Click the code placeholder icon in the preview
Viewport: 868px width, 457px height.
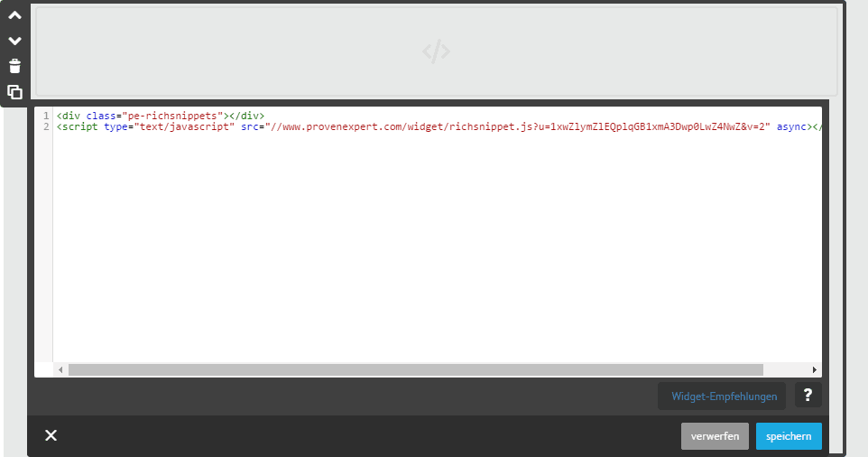436,52
